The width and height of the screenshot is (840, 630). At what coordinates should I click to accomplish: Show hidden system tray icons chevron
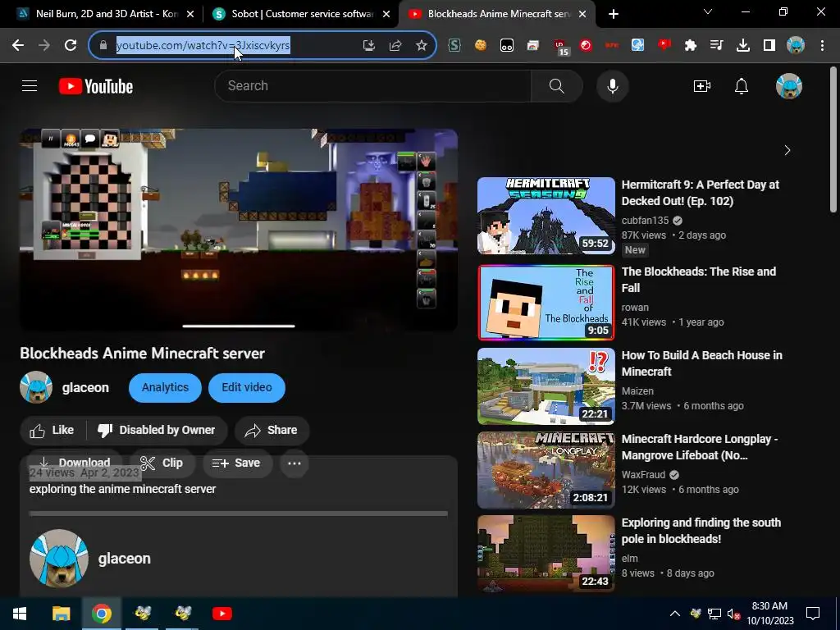coord(675,614)
